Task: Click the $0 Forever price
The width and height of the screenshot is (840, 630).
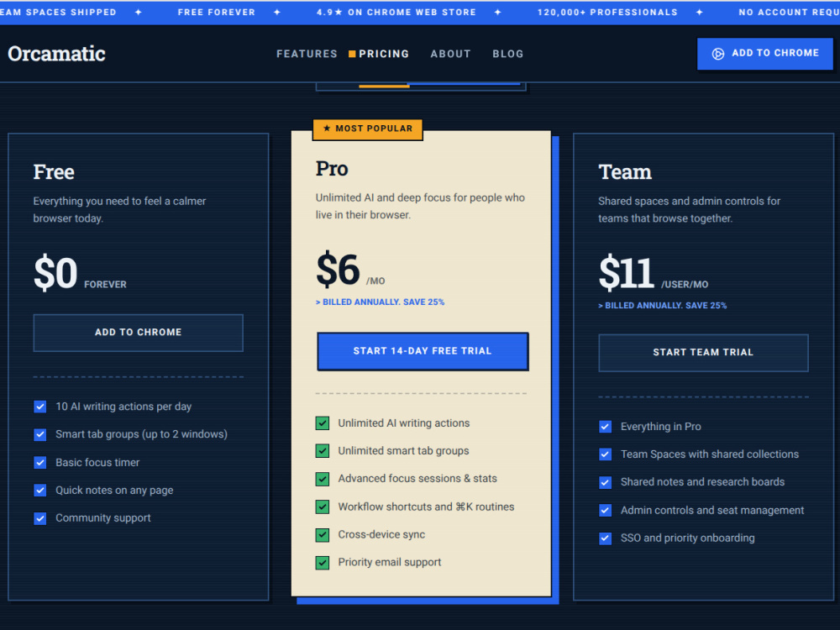Action: 80,274
